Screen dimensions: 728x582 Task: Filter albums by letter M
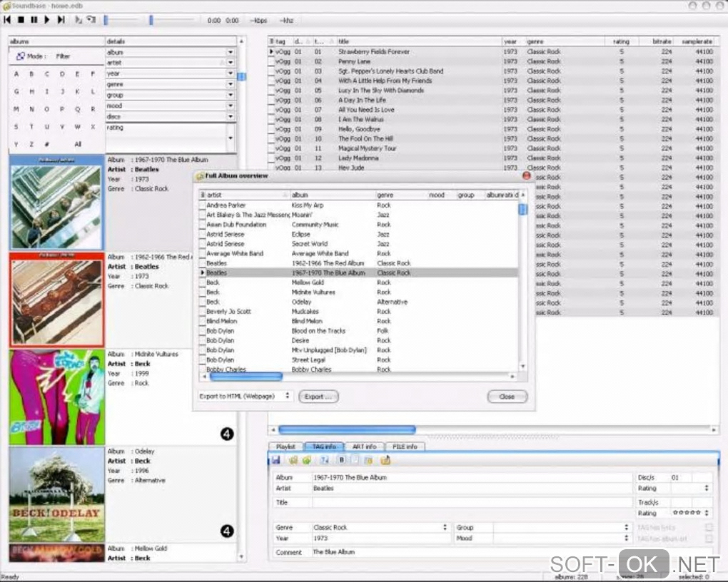[x=16, y=109]
